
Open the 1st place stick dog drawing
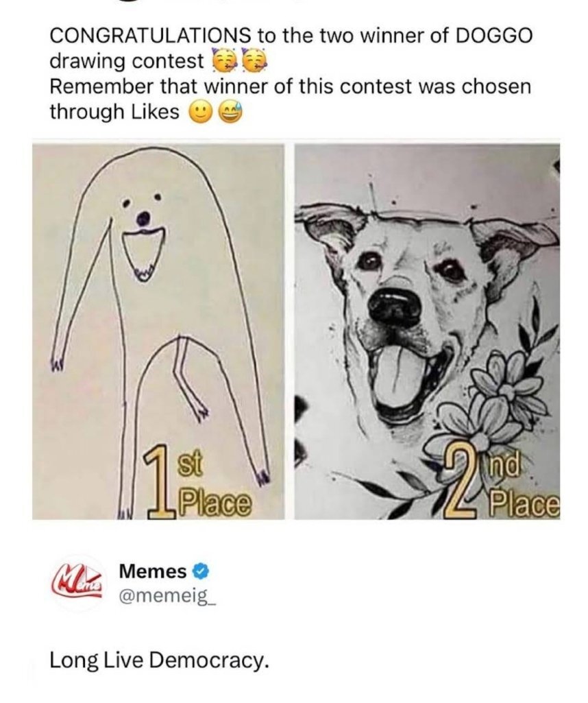pyautogui.click(x=158, y=331)
